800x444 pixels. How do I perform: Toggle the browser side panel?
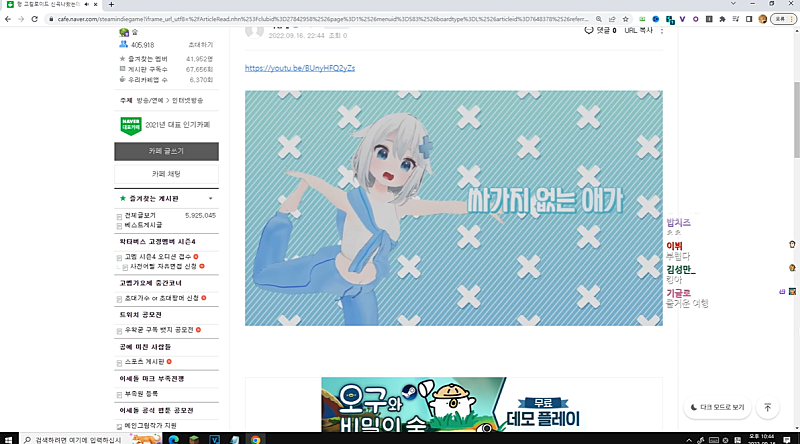(x=749, y=19)
